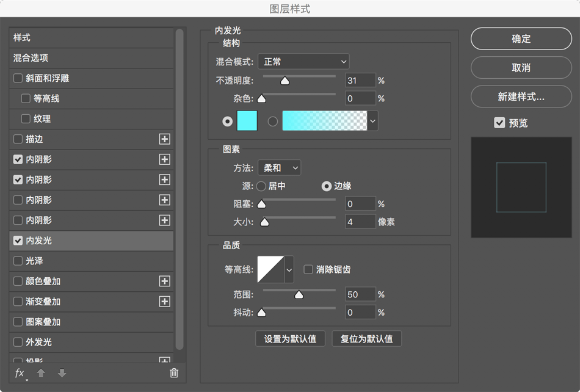
Task: Click 大小 value field showing 4
Action: click(x=360, y=222)
